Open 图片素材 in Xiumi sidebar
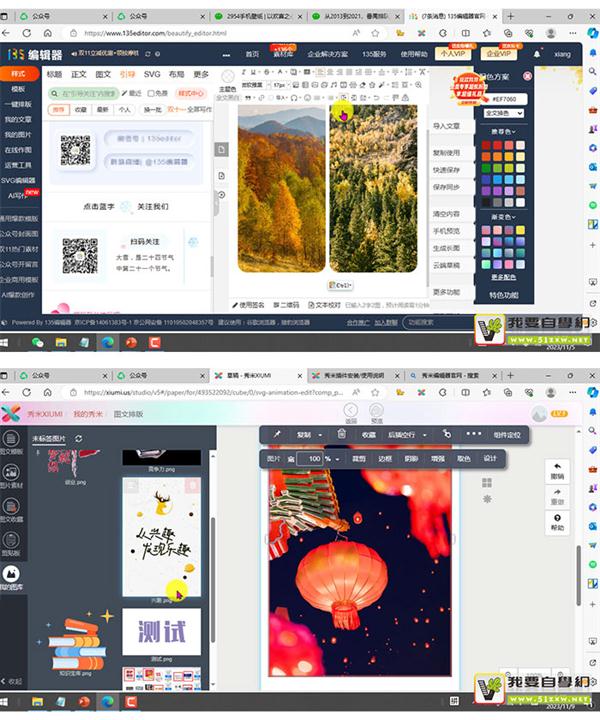 pyautogui.click(x=11, y=476)
